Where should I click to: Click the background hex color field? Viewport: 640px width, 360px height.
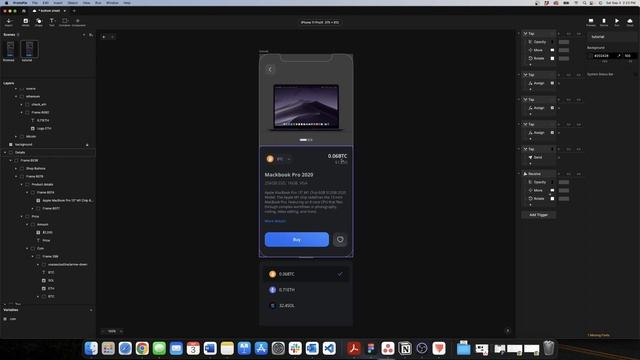[604, 56]
